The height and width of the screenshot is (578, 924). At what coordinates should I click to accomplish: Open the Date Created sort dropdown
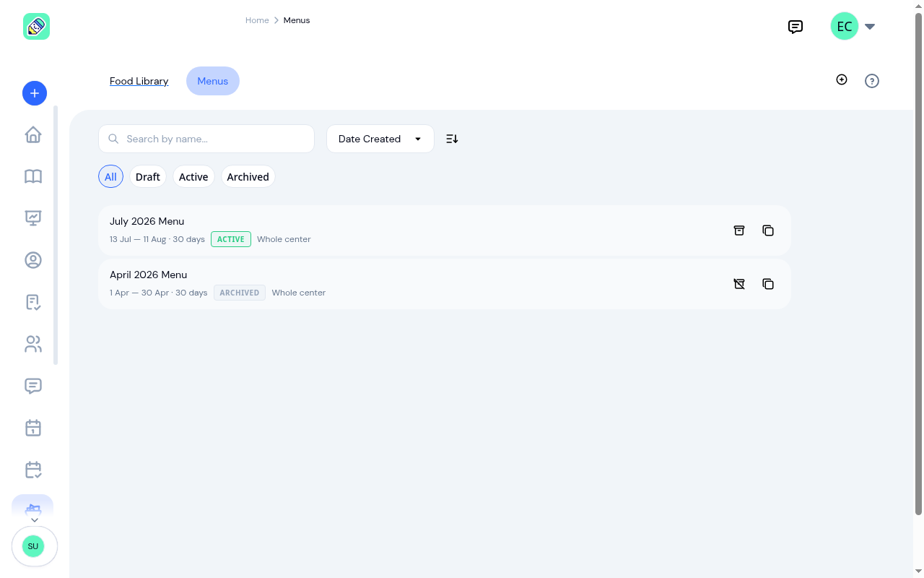click(380, 139)
